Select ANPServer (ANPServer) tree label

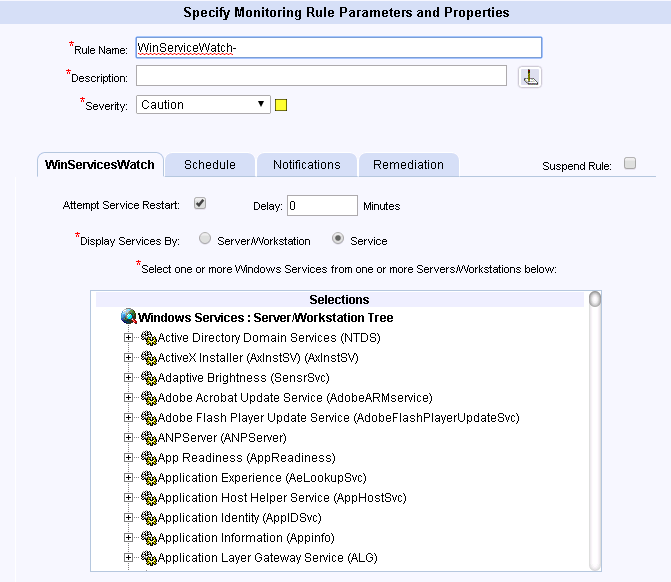tap(222, 438)
